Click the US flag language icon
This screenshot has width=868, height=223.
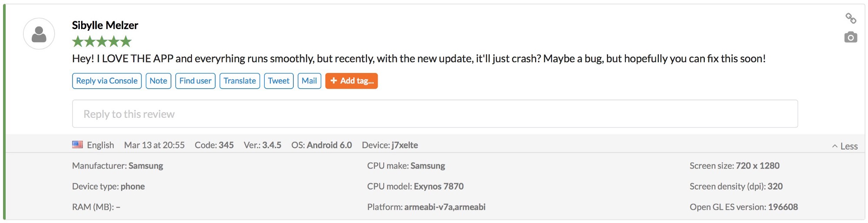78,145
